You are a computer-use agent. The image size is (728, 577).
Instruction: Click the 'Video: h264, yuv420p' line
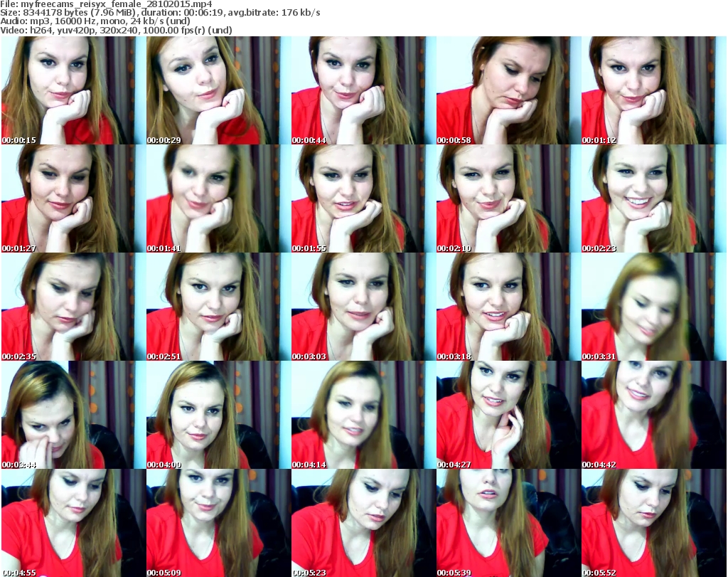[x=116, y=30]
